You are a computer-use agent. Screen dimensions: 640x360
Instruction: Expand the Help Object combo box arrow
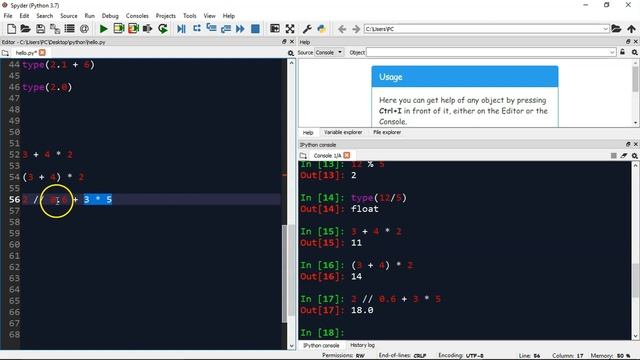(612, 52)
